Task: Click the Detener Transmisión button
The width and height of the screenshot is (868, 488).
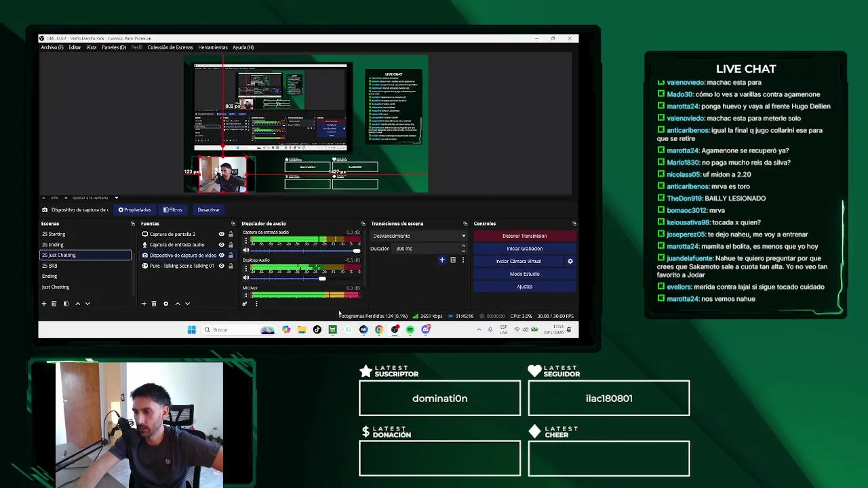Action: (524, 236)
